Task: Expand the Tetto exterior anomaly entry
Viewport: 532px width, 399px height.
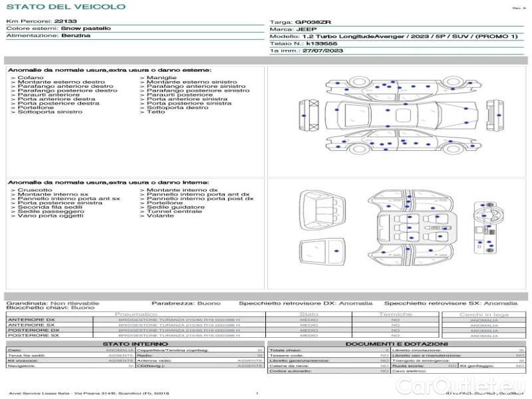Action: coord(156,112)
